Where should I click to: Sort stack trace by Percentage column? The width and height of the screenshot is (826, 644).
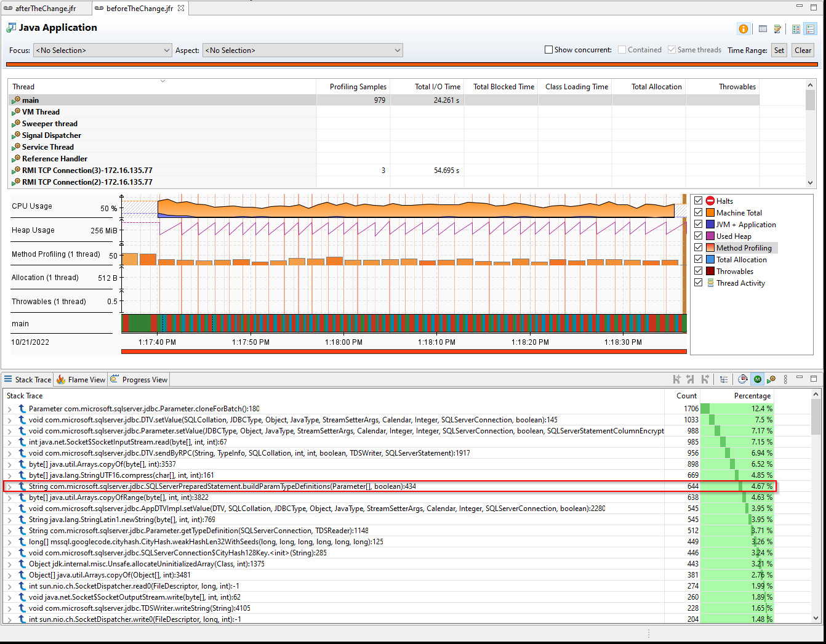click(737, 396)
